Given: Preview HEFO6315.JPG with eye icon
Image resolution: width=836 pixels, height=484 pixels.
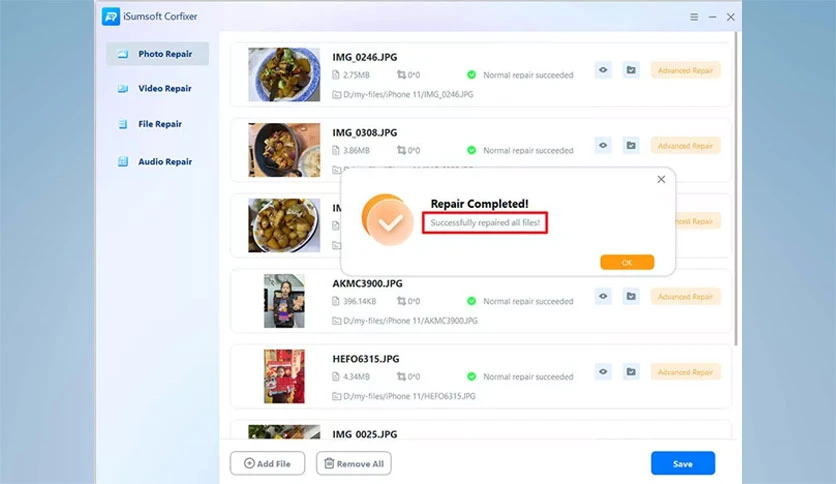Looking at the screenshot, I should 603,372.
